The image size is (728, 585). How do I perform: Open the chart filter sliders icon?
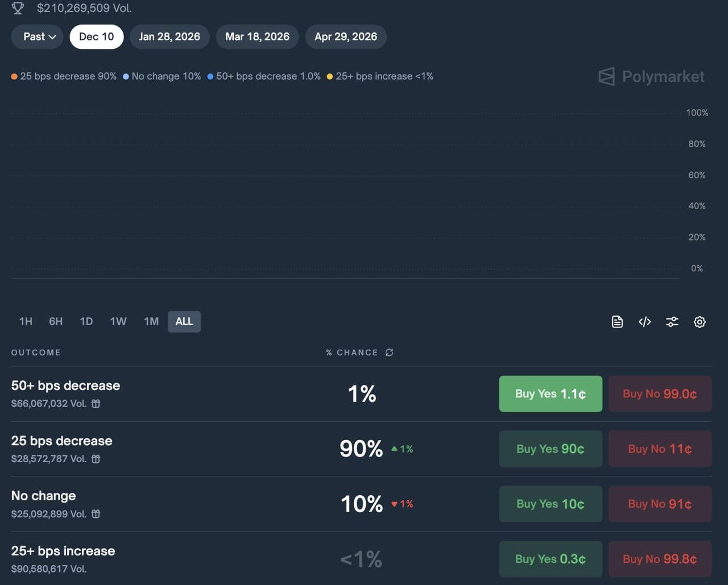(x=672, y=322)
